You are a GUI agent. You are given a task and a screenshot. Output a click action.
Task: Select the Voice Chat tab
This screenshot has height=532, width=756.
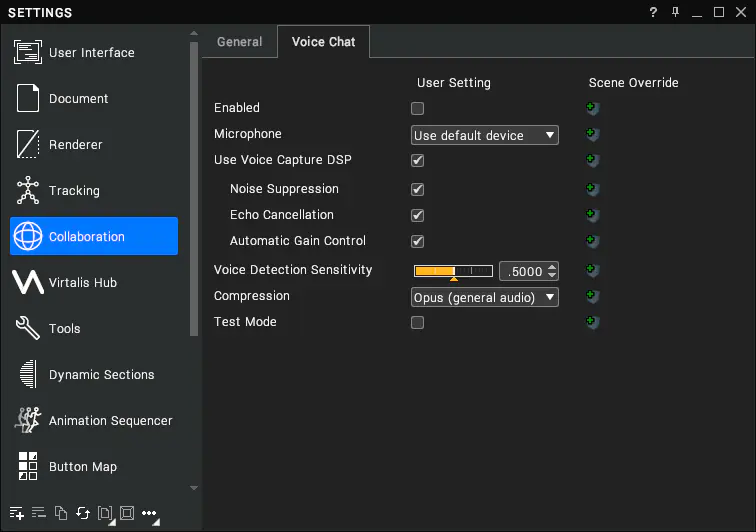click(x=324, y=42)
